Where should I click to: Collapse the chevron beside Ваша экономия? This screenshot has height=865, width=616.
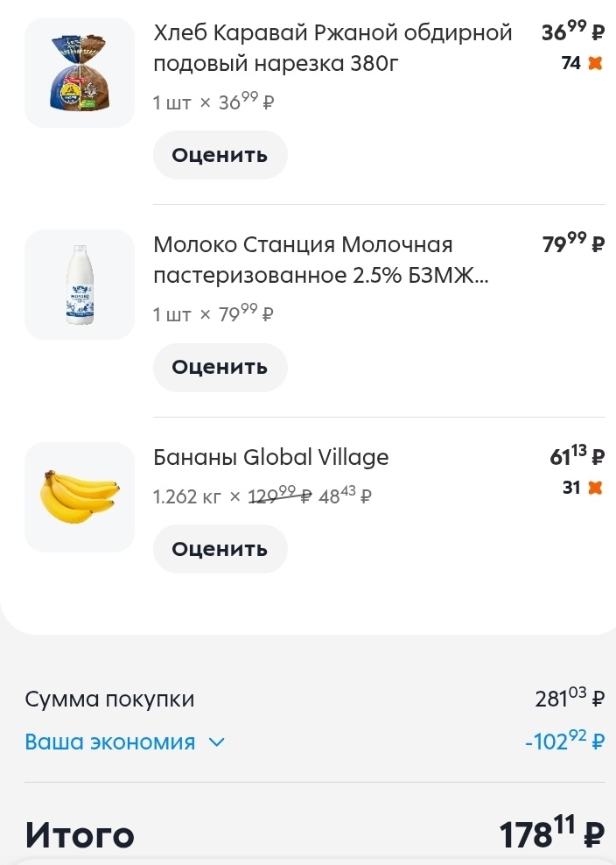[x=216, y=742]
